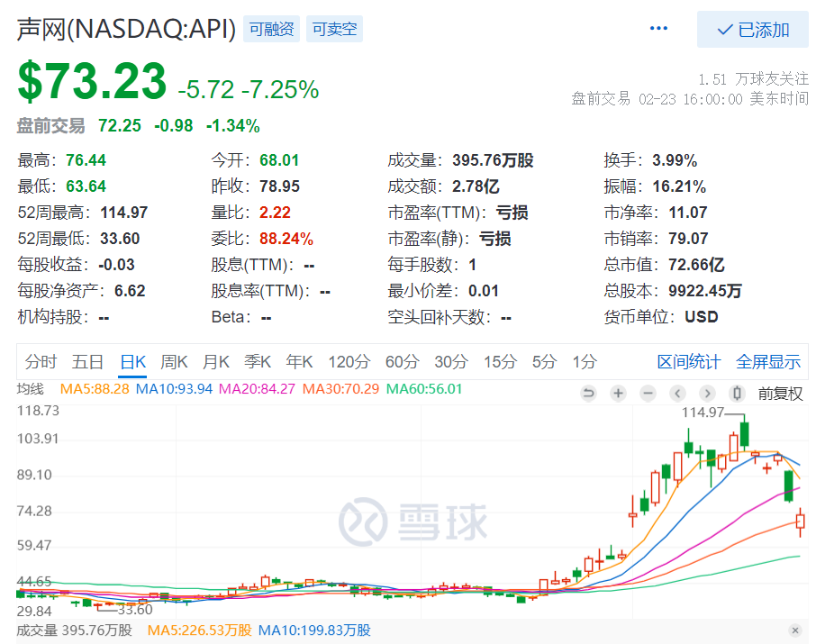This screenshot has height=644, width=816.
Task: Click the MA20:84.27 moving average label
Action: tap(257, 389)
